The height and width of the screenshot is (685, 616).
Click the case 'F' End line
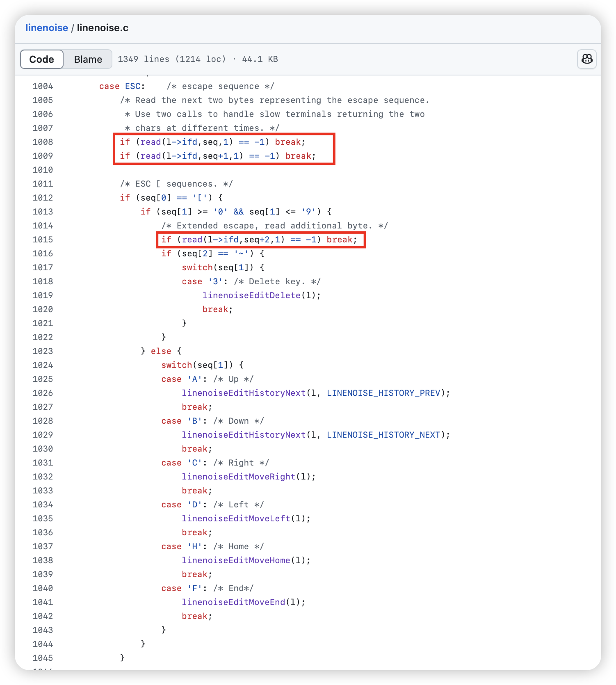tap(208, 588)
